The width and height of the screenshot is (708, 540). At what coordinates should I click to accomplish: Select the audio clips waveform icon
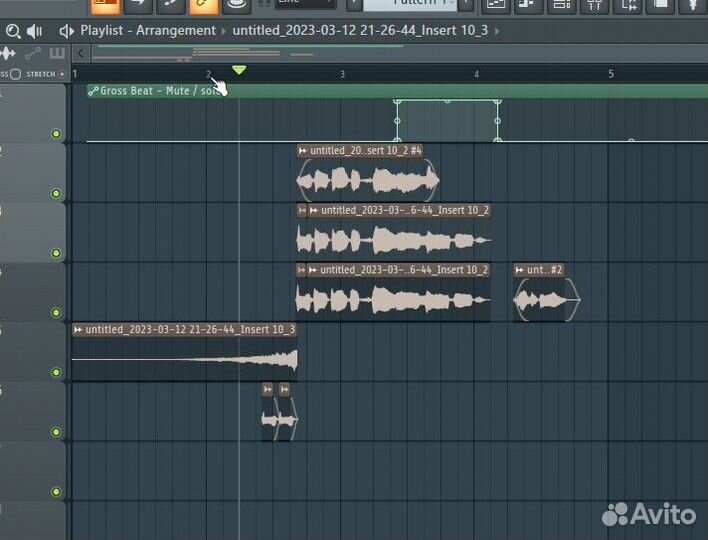(x=10, y=52)
